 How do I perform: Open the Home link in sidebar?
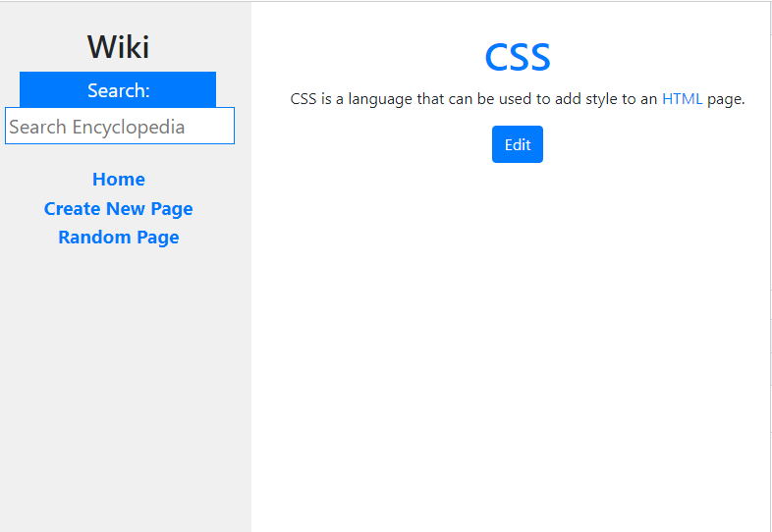pyautogui.click(x=119, y=180)
